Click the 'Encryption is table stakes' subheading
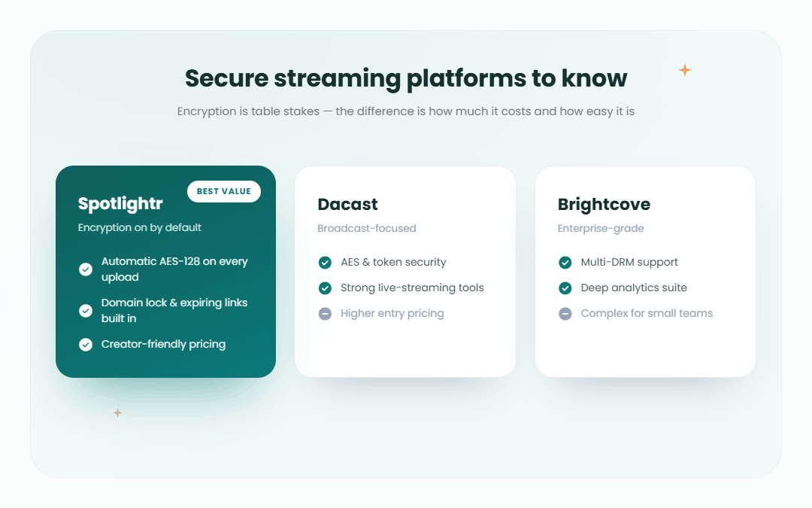The width and height of the screenshot is (812, 508). 406,111
